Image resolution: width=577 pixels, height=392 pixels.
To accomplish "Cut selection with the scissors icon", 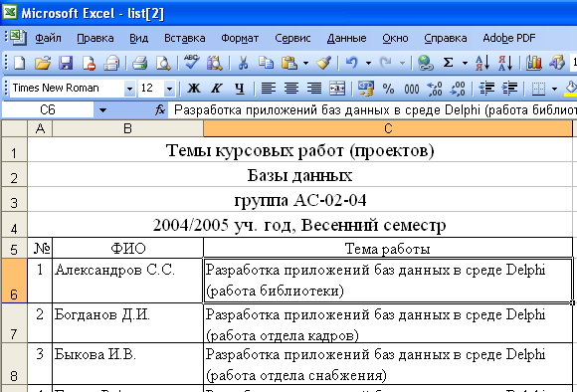I will tap(243, 63).
